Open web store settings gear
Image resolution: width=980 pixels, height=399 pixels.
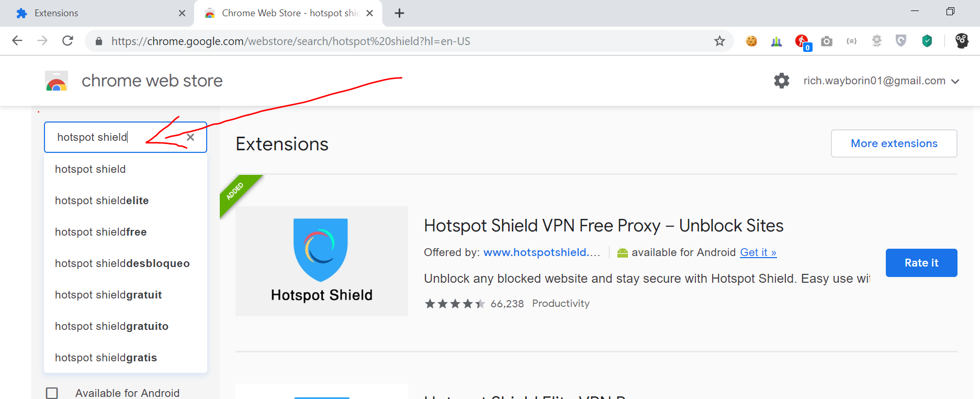[782, 81]
